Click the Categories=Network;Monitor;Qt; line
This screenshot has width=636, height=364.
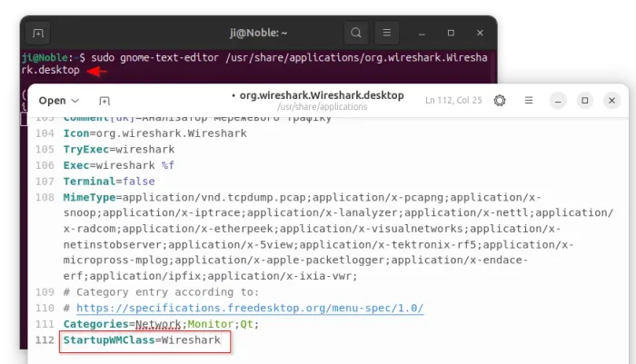(161, 324)
